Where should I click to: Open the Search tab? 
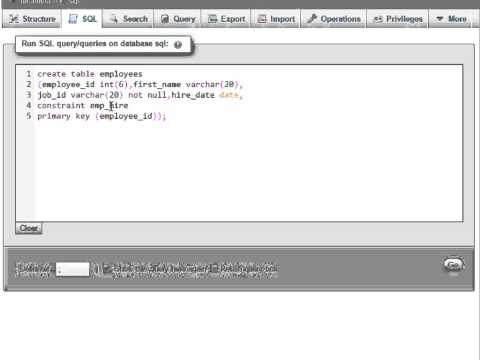[128, 19]
